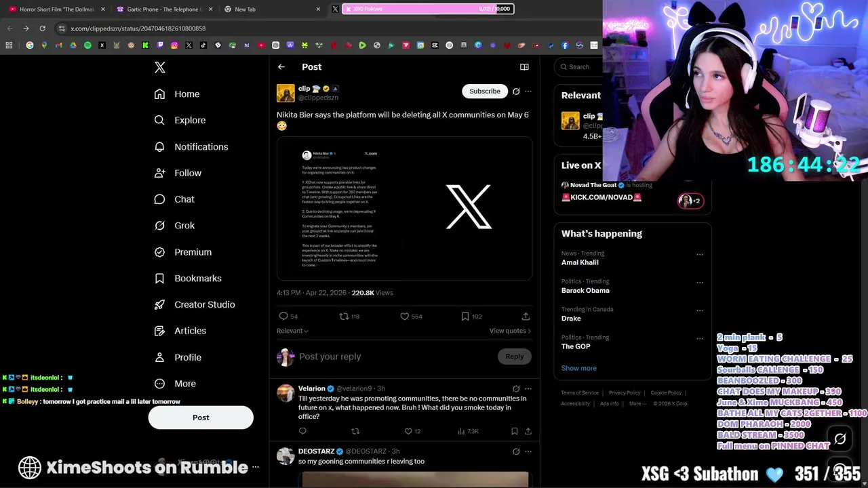This screenshot has width=868, height=488.
Task: Repost Velarion's reply
Action: pyautogui.click(x=355, y=431)
